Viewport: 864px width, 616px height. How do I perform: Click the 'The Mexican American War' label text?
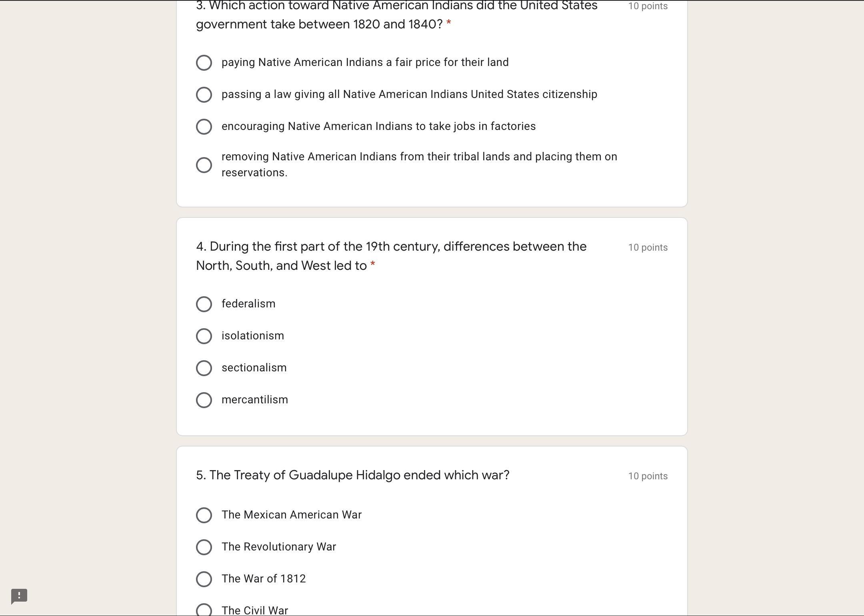(x=292, y=515)
